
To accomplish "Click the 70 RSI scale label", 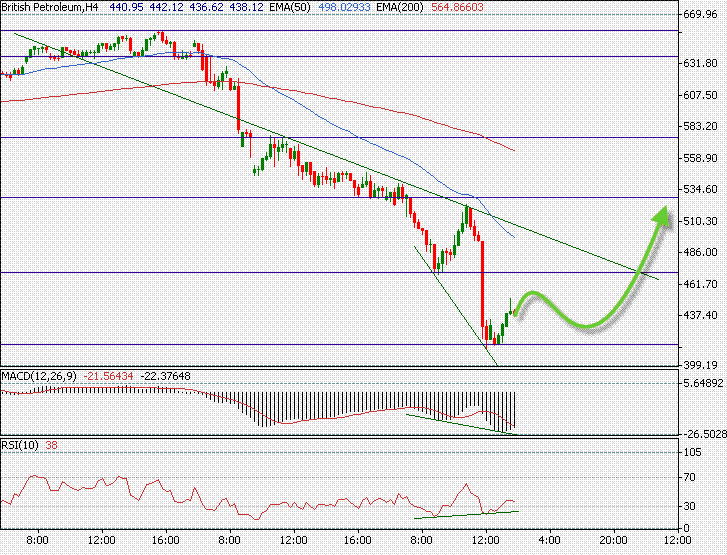I will click(x=690, y=478).
